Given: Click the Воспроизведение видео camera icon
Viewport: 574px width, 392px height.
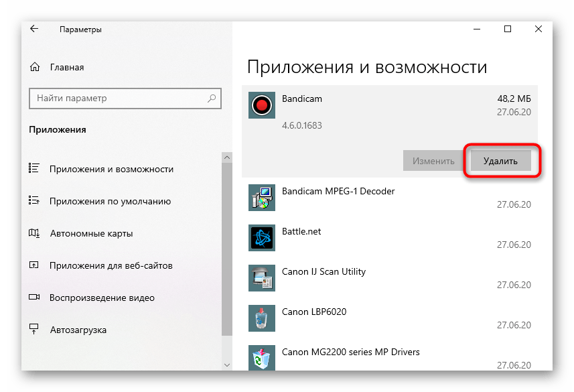Looking at the screenshot, I should [x=34, y=297].
